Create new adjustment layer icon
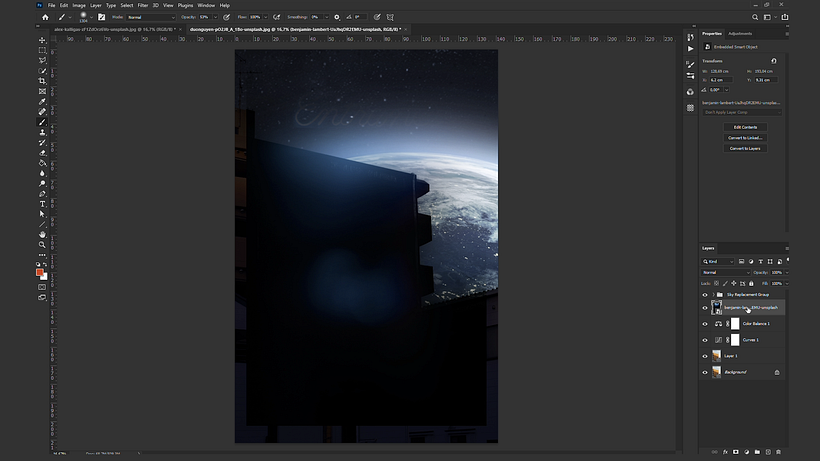Screen dimensions: 820x461 coord(747,452)
